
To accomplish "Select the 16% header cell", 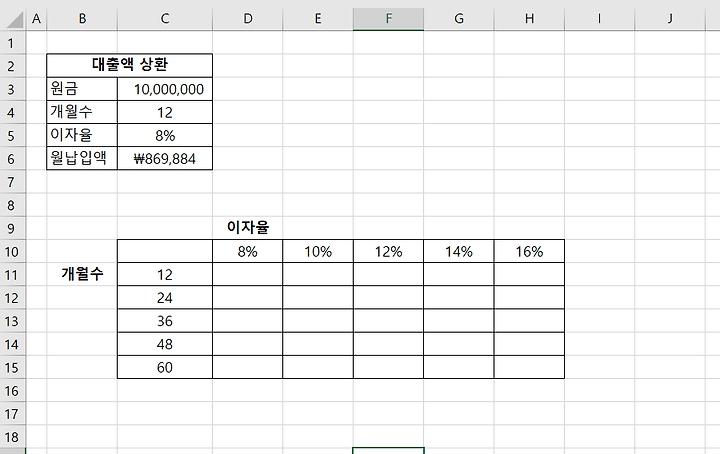I will [x=529, y=251].
